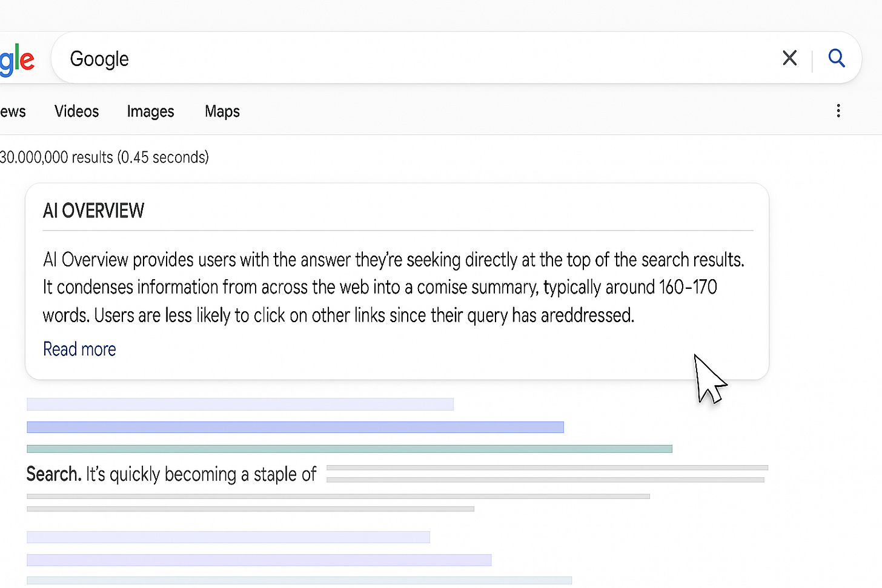The height and width of the screenshot is (588, 882).
Task: Click the first lavender result placeholder
Action: 239,404
